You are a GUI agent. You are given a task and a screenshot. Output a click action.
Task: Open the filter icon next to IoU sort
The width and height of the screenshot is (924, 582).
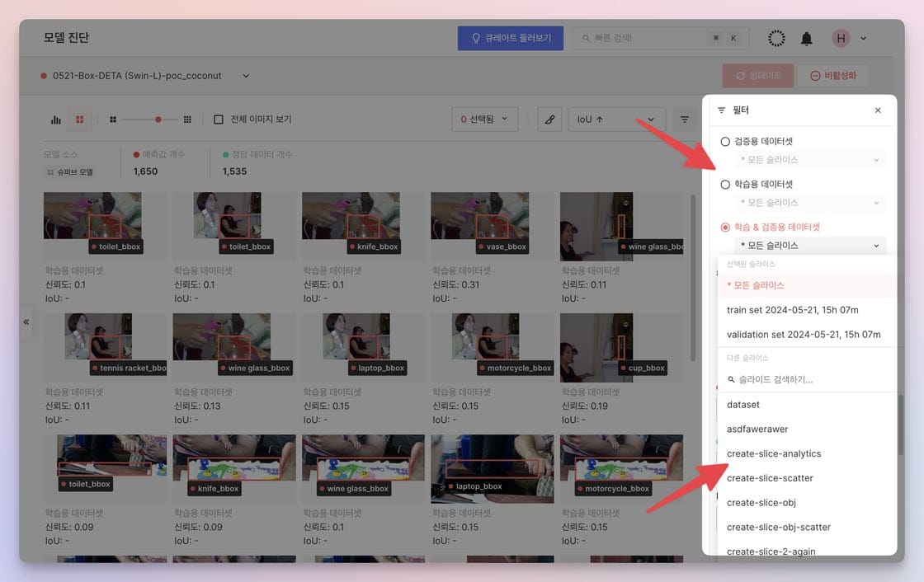[x=684, y=120]
